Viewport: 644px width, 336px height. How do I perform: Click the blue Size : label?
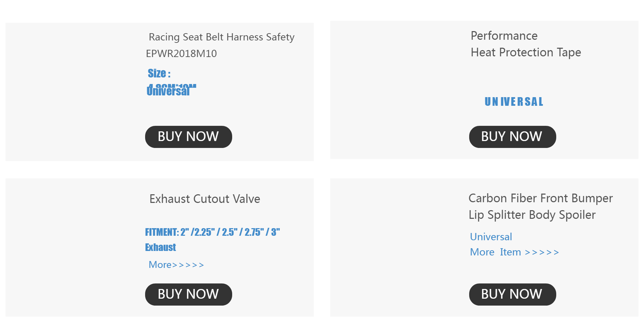click(x=159, y=73)
